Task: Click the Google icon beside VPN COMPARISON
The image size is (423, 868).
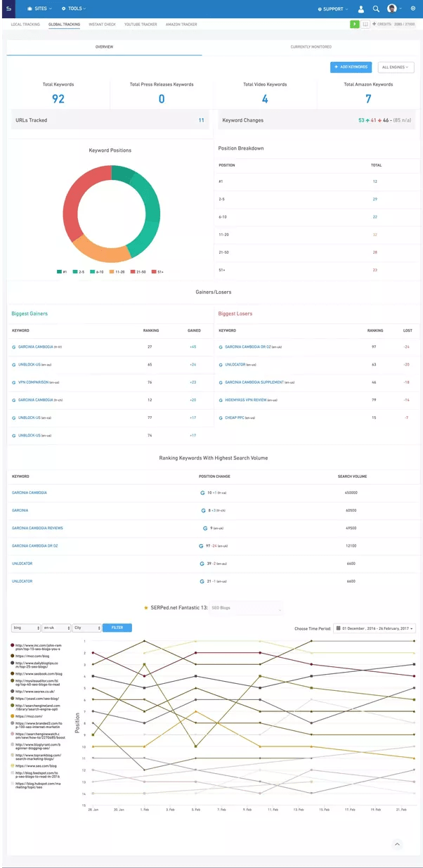Action: (x=14, y=382)
